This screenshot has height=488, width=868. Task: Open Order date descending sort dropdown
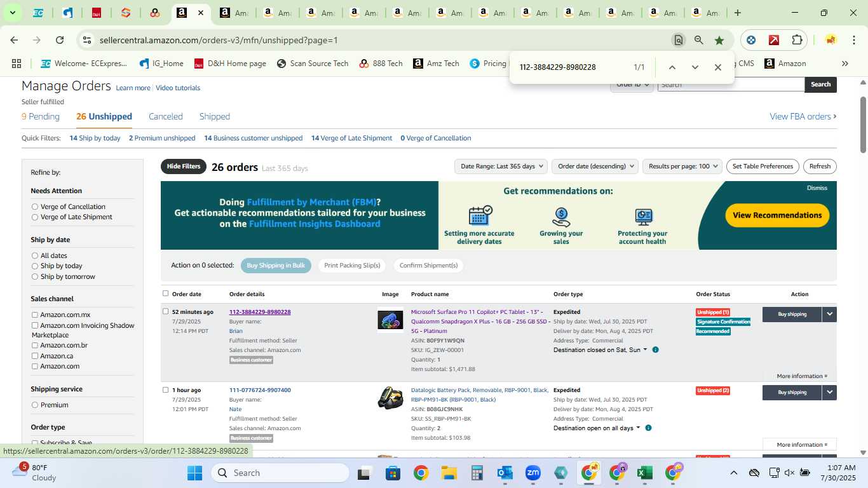[x=594, y=166]
